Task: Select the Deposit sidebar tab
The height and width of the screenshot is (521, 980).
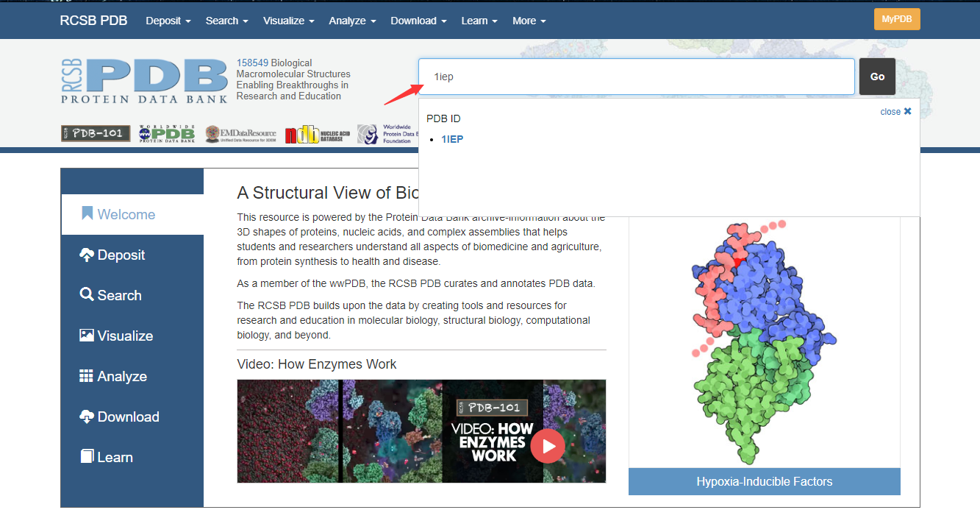Action: 132,255
